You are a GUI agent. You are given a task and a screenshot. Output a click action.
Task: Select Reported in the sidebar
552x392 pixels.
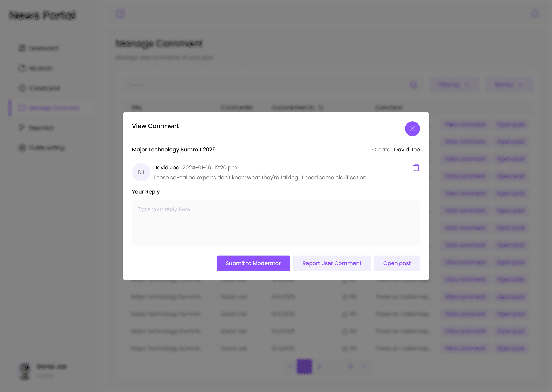coord(41,128)
